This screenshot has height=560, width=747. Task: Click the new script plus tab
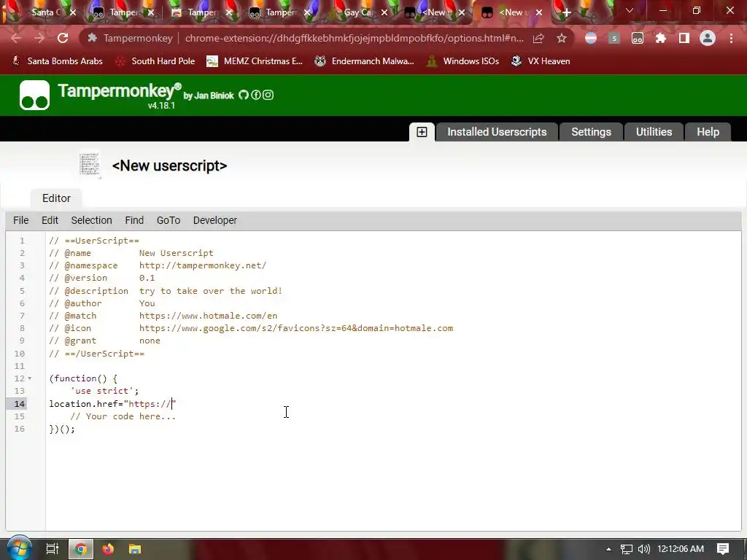click(x=422, y=132)
